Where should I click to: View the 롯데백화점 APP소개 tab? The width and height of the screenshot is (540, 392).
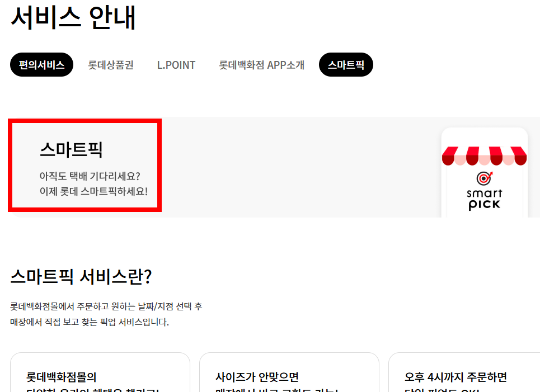(261, 64)
